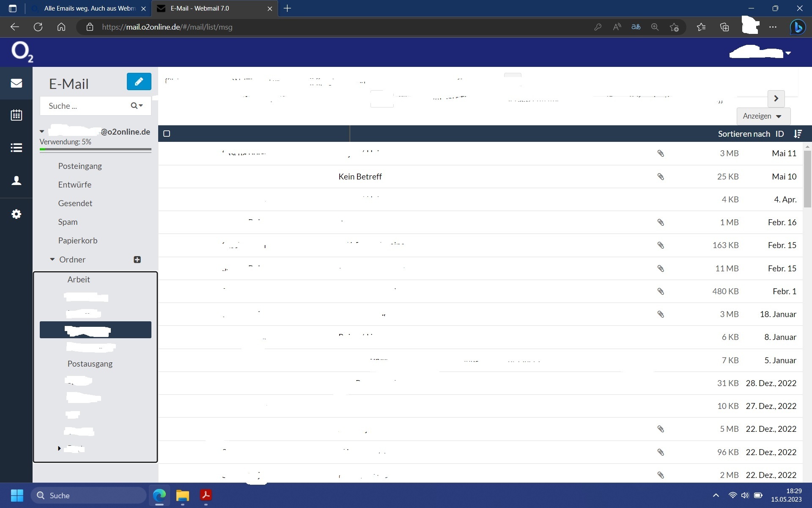Viewport: 812px width, 508px height.
Task: Reload the page
Action: [38, 27]
